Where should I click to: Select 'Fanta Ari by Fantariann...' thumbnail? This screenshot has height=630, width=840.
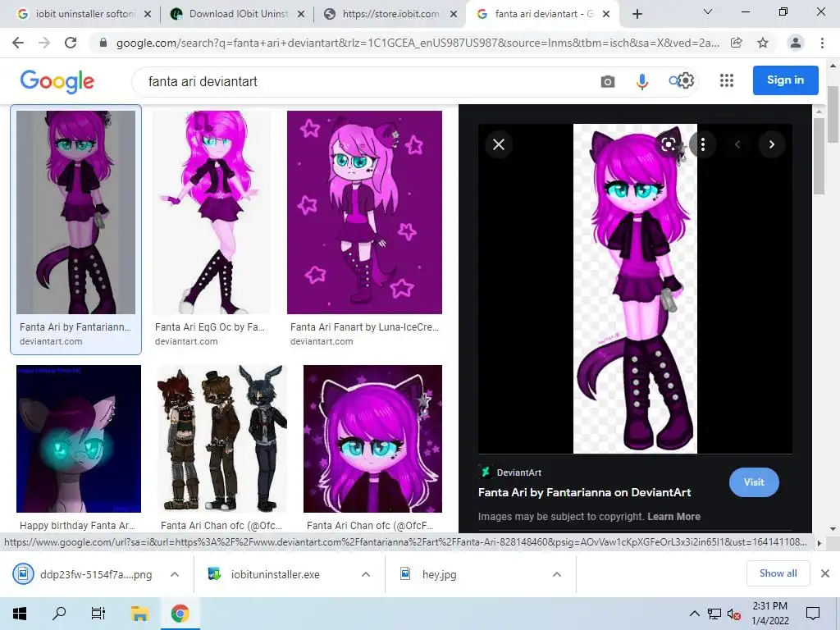coord(75,212)
